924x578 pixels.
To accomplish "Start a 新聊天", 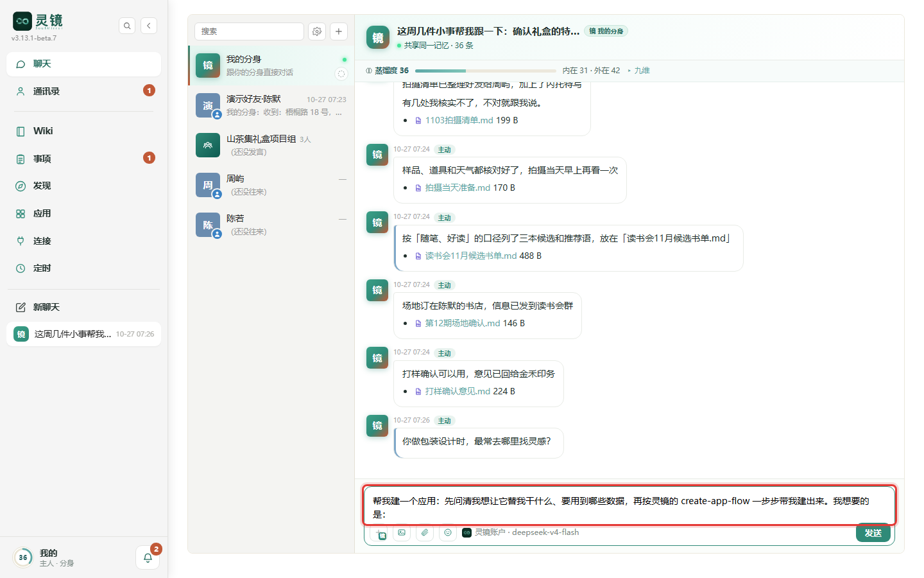I will [83, 307].
